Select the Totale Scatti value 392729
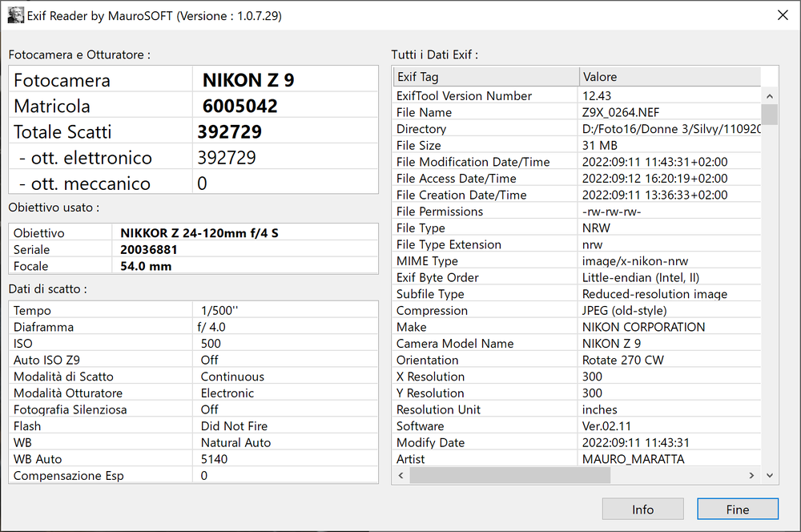The width and height of the screenshot is (801, 532). [x=229, y=132]
